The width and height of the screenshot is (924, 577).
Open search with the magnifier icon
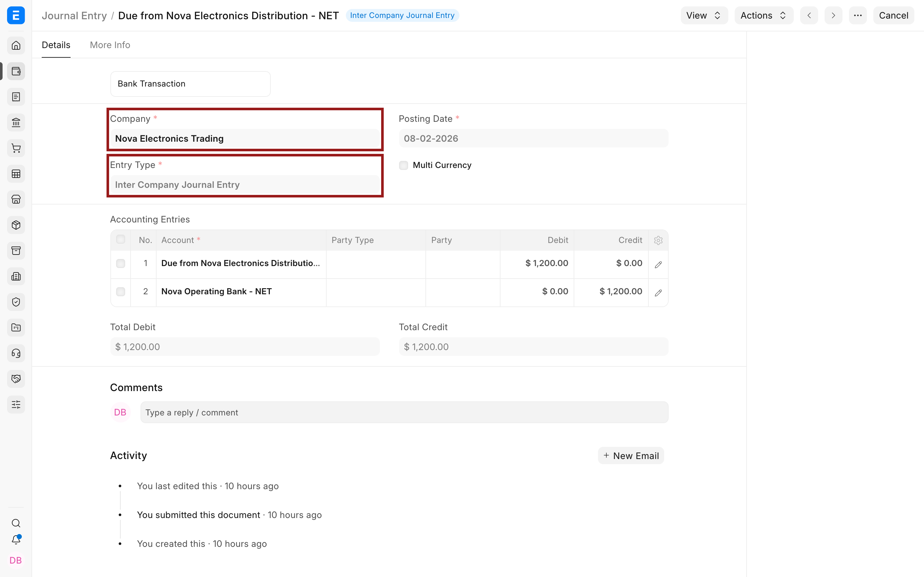point(16,523)
